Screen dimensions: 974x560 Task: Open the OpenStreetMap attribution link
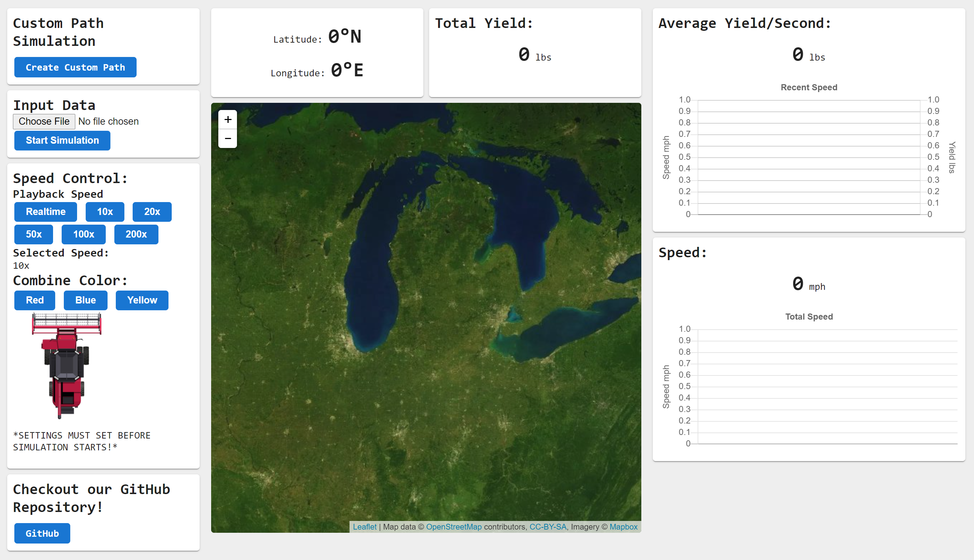coord(454,527)
